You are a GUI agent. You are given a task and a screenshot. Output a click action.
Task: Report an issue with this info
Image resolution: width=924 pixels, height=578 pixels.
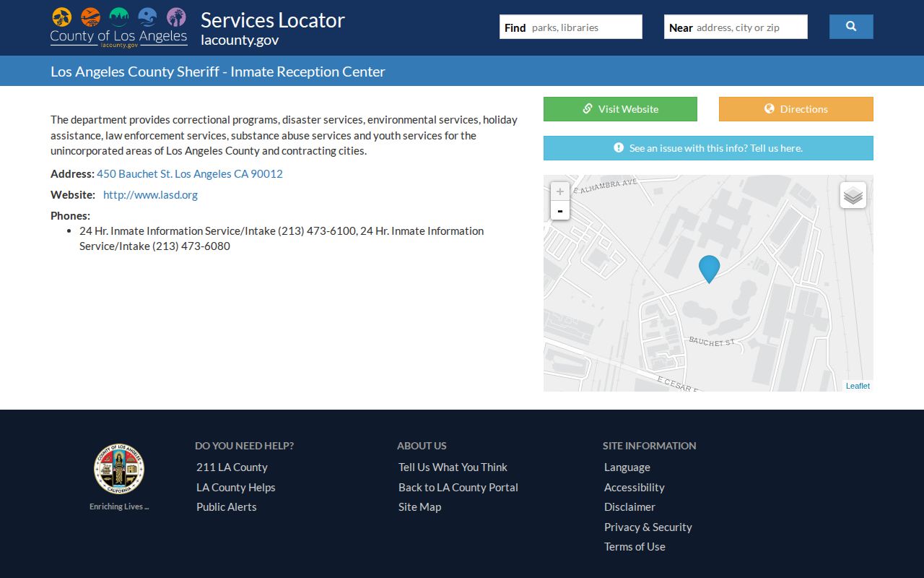point(708,148)
